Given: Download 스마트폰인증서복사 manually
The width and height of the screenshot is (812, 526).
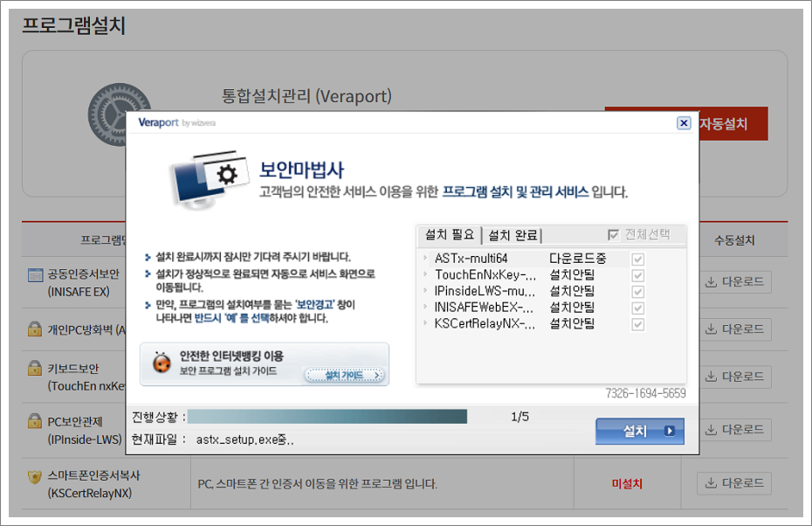Looking at the screenshot, I should tap(733, 483).
